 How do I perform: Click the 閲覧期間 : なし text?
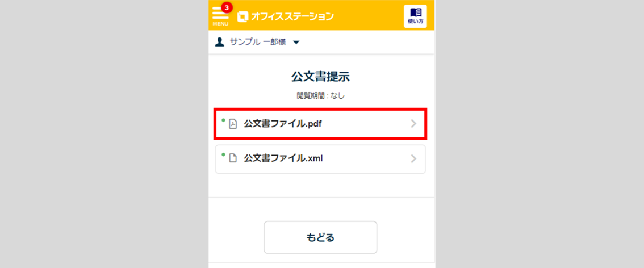(321, 95)
